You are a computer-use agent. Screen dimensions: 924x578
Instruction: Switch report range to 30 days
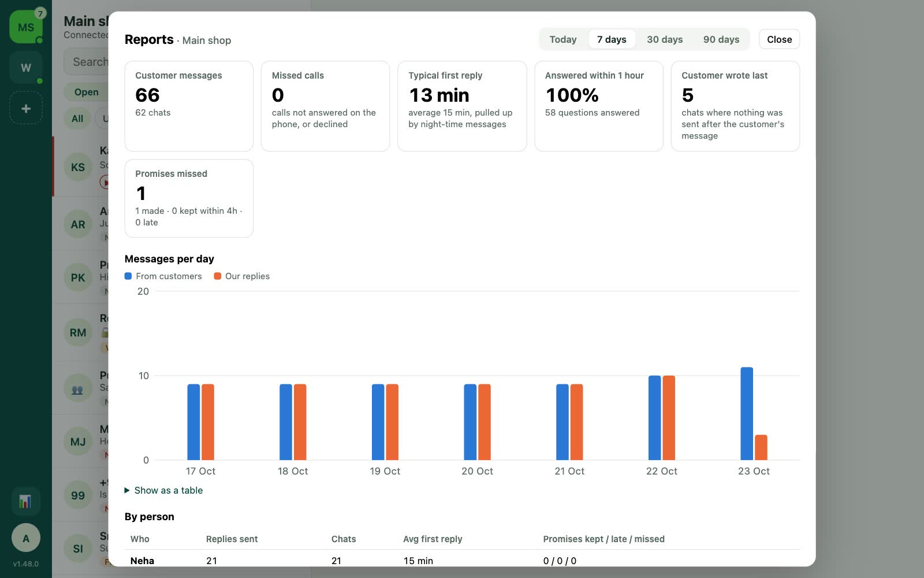tap(665, 39)
